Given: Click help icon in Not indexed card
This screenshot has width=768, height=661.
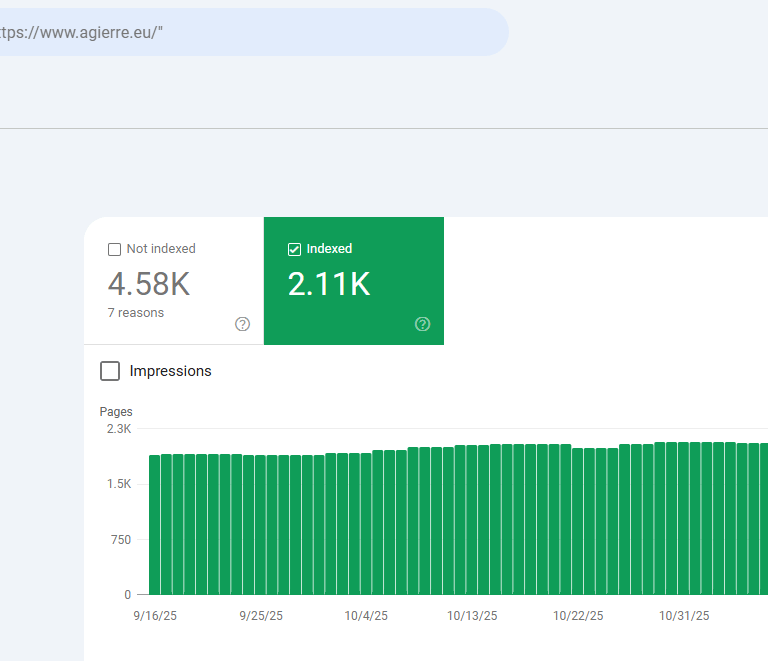Looking at the screenshot, I should click(x=242, y=324).
